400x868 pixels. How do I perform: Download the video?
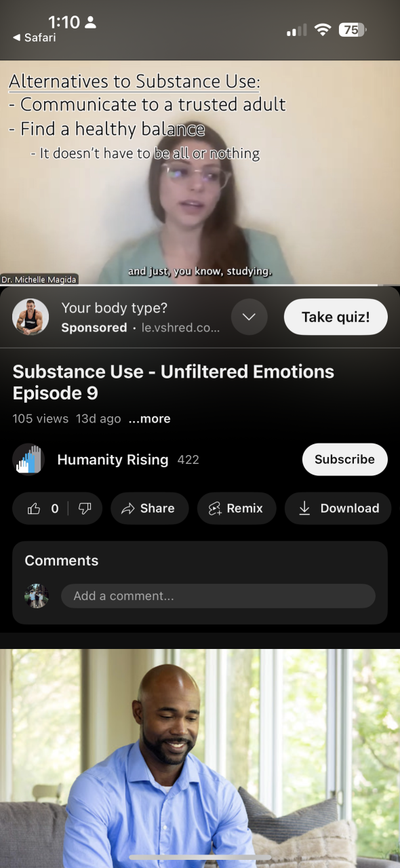pyautogui.click(x=338, y=509)
